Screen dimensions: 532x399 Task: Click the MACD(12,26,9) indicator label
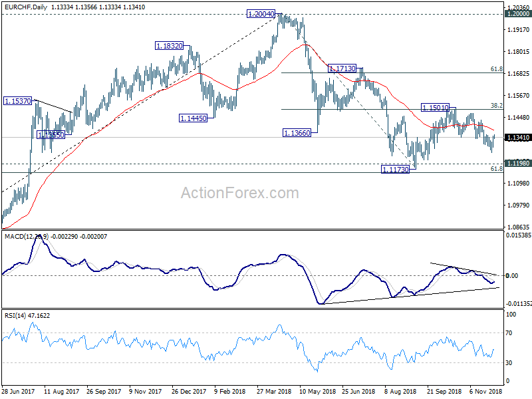[27, 237]
